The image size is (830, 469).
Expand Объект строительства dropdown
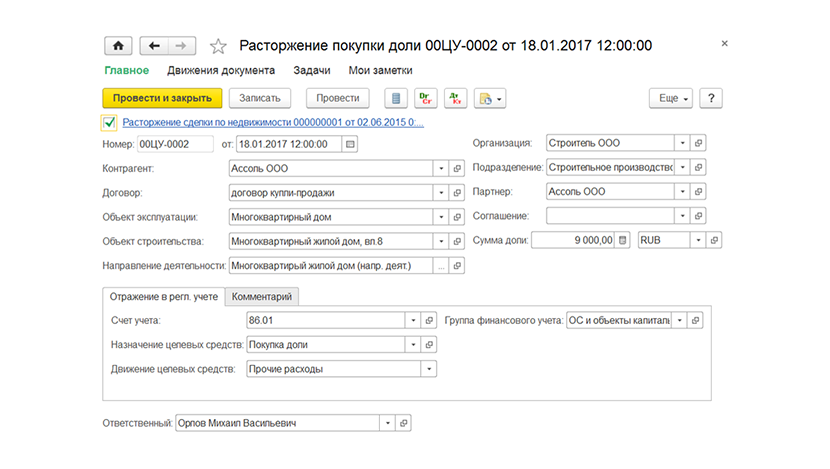coord(441,241)
